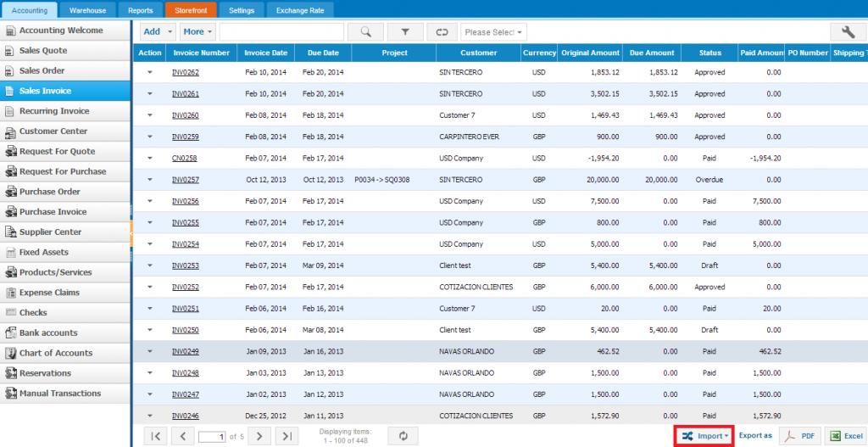Click the search text field
The width and height of the screenshot is (868, 447).
pos(281,32)
